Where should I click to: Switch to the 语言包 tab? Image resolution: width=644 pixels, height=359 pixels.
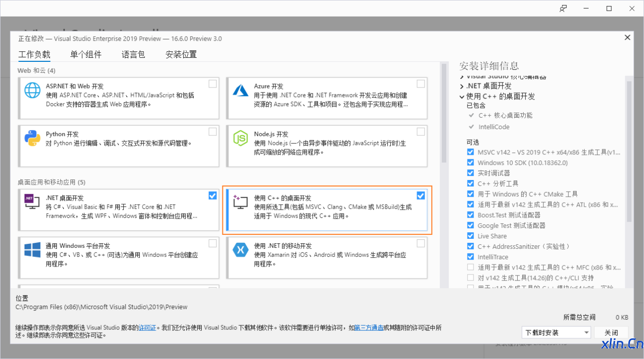tap(133, 54)
